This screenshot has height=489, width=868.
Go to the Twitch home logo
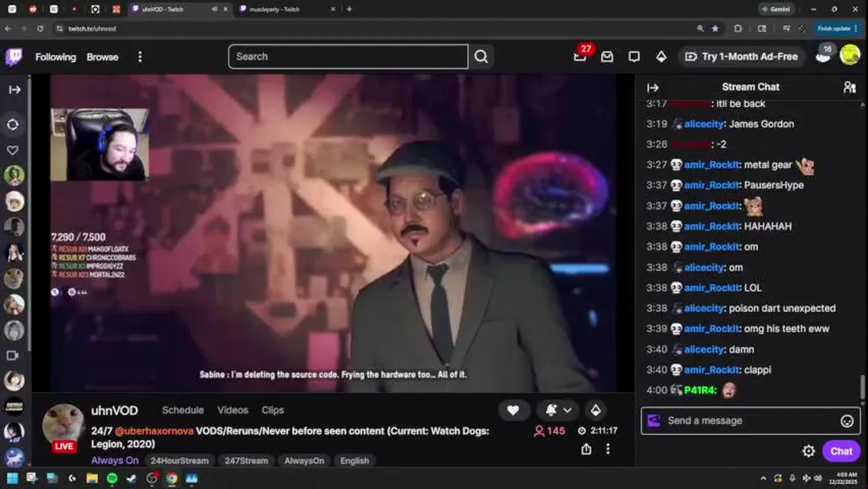click(x=14, y=57)
